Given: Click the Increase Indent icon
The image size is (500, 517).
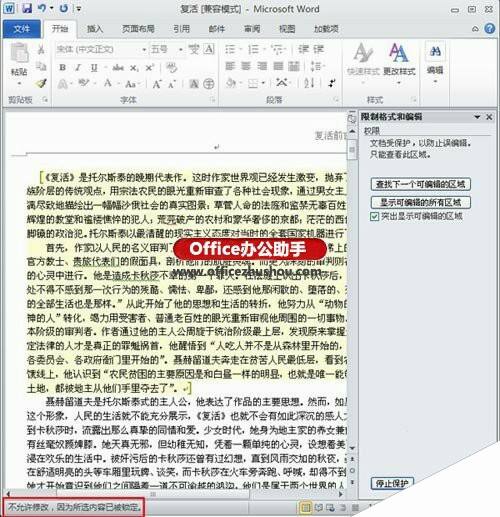Looking at the screenshot, I should (x=319, y=50).
